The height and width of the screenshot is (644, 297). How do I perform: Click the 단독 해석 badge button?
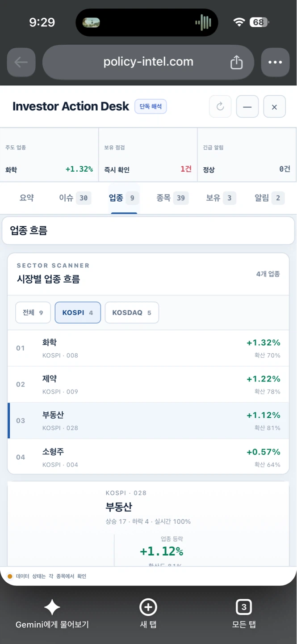click(151, 106)
